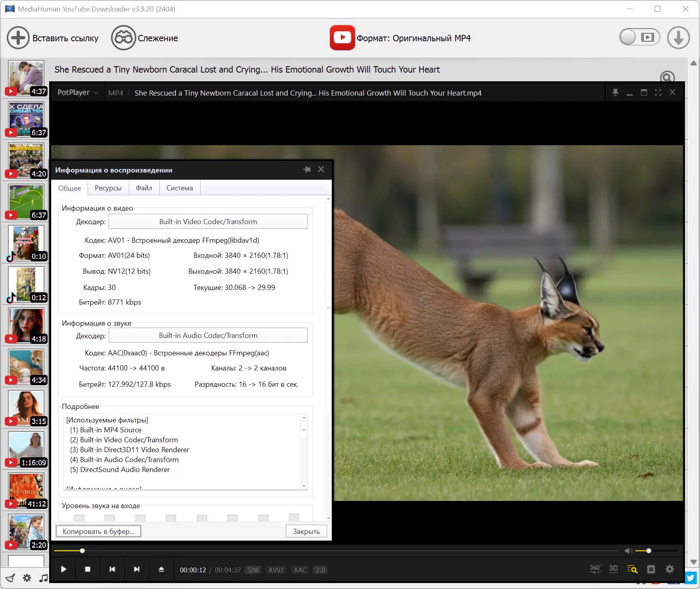Screen dimensions: 700x589
Task: Switch to the Ресурсы tab
Action: [108, 188]
